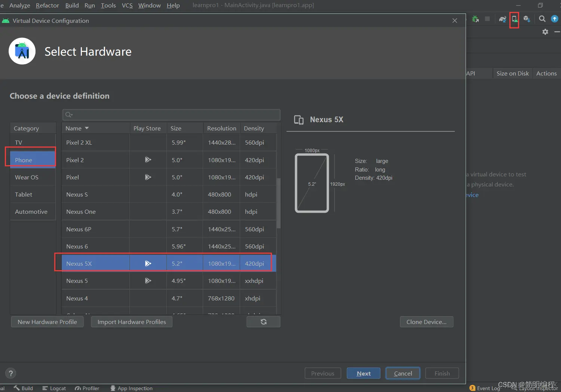
Task: Sync Project with Gradle Files elephant icon
Action: coord(502,19)
